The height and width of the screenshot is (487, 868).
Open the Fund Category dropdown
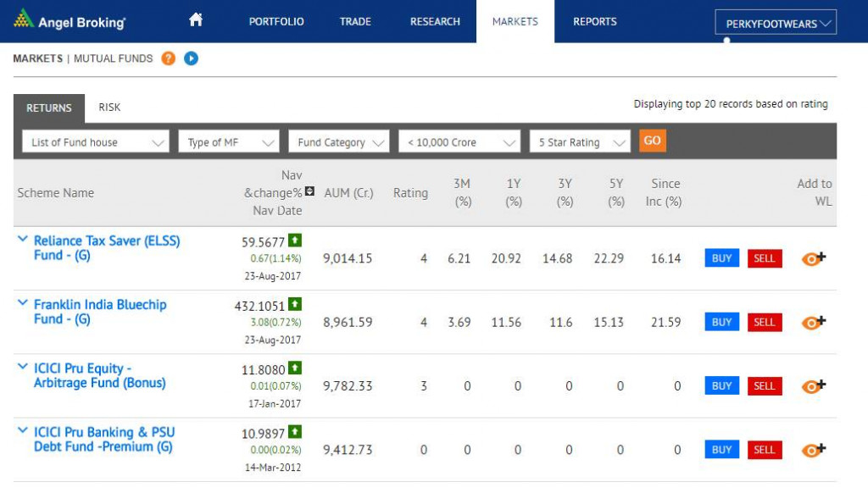[338, 142]
